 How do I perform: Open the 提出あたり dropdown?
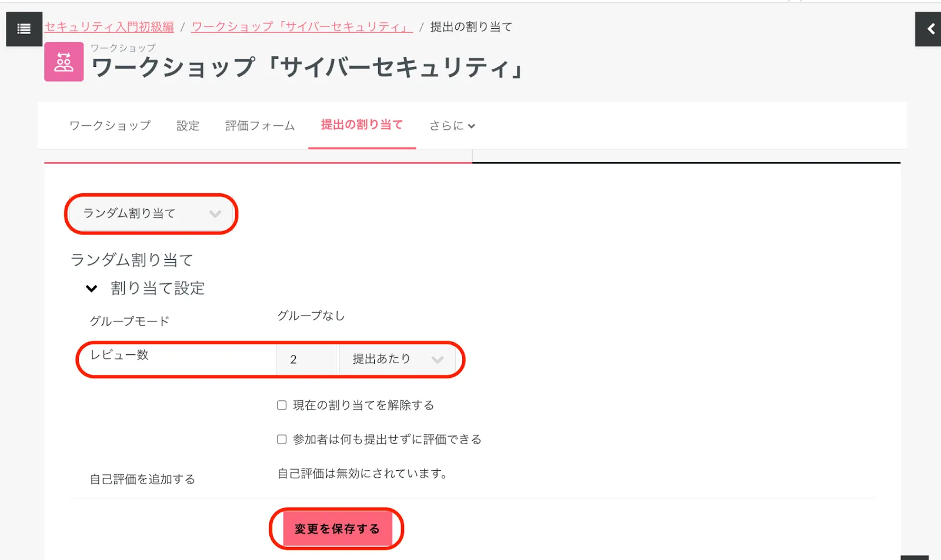(397, 360)
